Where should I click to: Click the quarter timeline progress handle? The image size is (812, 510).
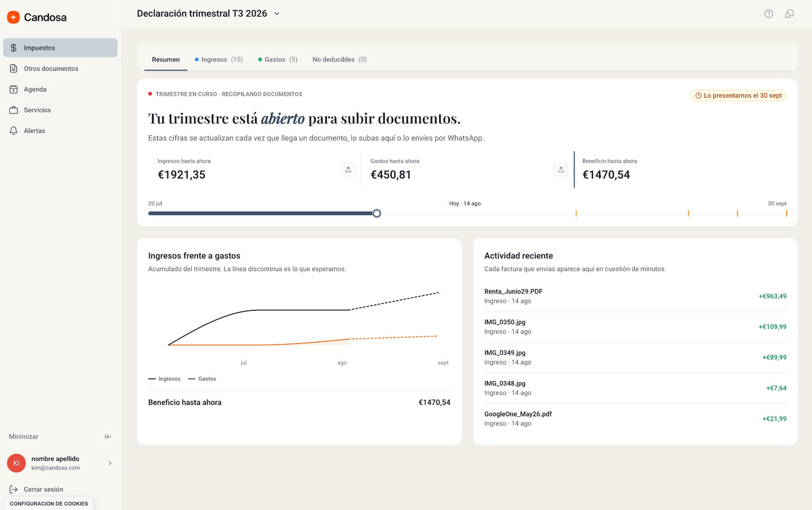click(377, 213)
